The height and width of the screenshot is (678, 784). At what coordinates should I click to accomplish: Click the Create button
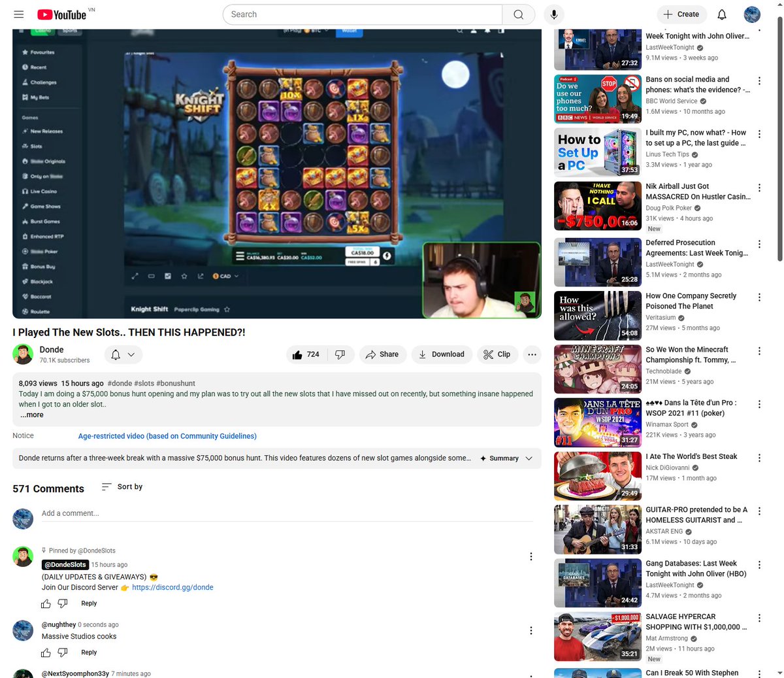(x=681, y=14)
